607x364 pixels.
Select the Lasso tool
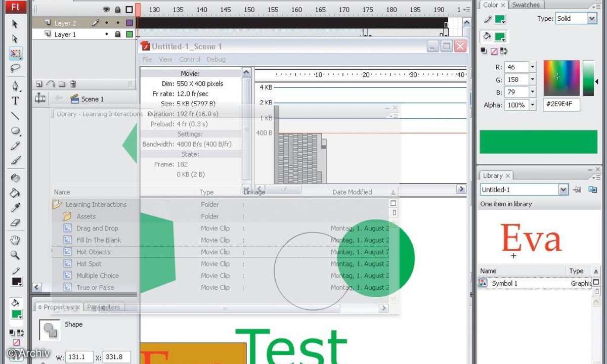coord(15,69)
